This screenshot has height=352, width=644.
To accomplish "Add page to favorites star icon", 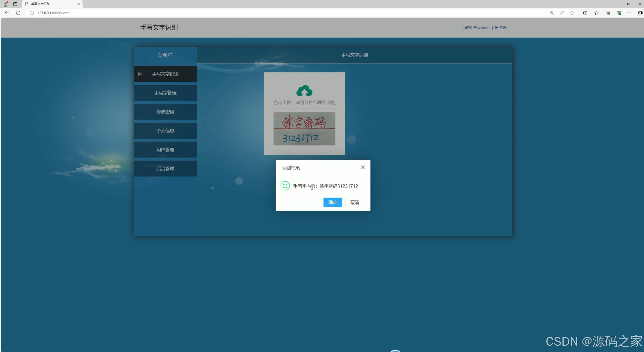I will pos(572,13).
